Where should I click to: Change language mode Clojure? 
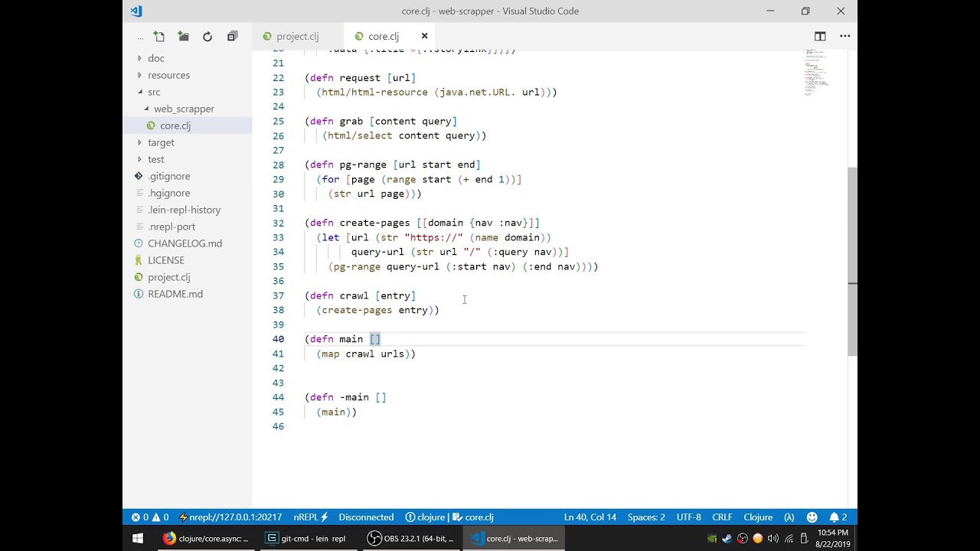pos(758,517)
